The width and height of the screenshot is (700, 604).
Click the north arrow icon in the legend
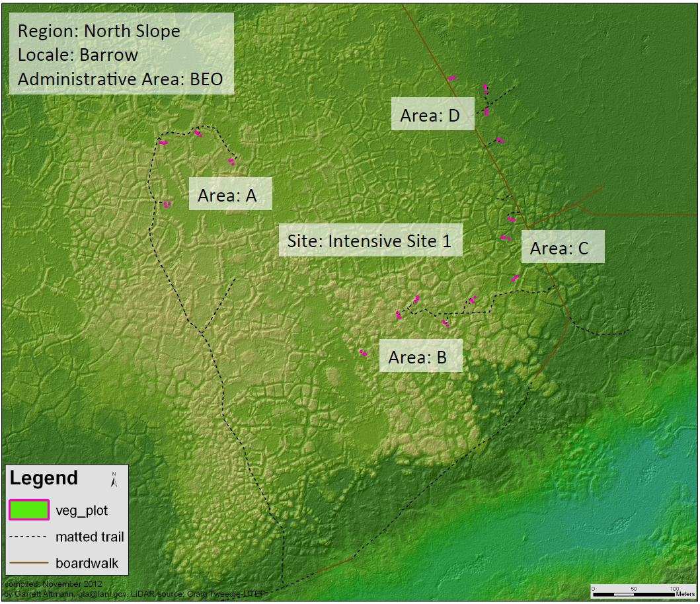point(114,480)
